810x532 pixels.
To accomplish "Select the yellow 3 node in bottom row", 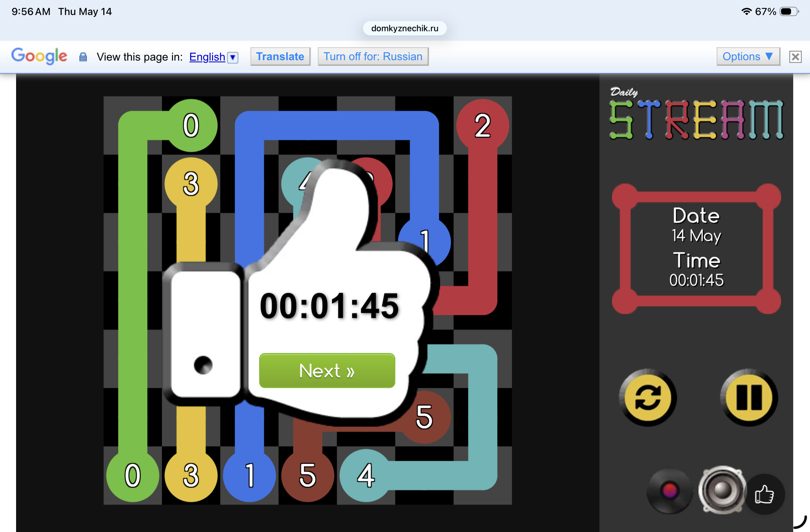I will 191,476.
